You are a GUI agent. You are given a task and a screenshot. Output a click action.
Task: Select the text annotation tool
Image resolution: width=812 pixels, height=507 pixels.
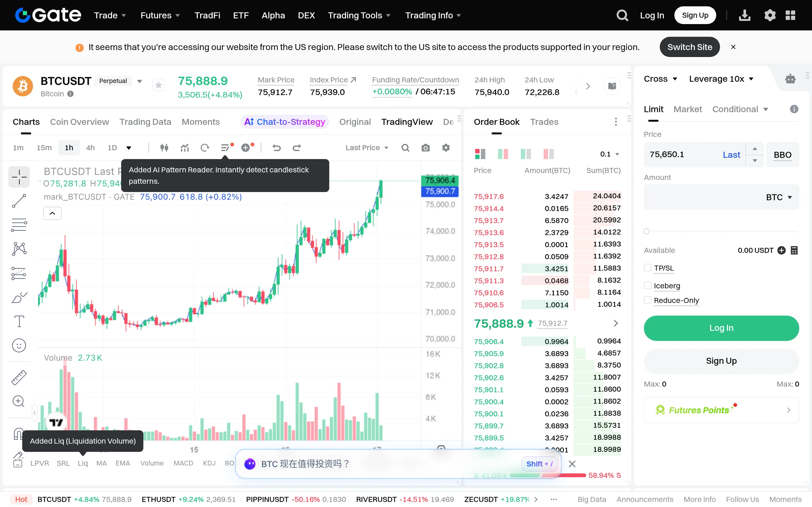tap(19, 321)
